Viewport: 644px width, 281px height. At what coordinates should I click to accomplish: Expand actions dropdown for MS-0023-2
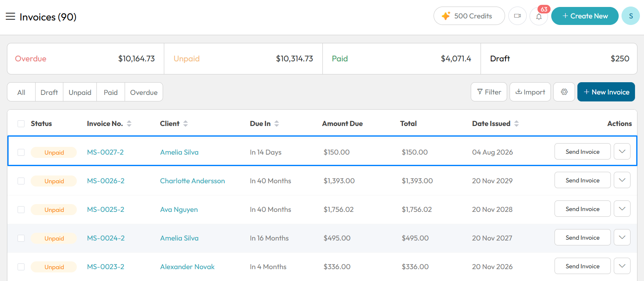(x=622, y=266)
